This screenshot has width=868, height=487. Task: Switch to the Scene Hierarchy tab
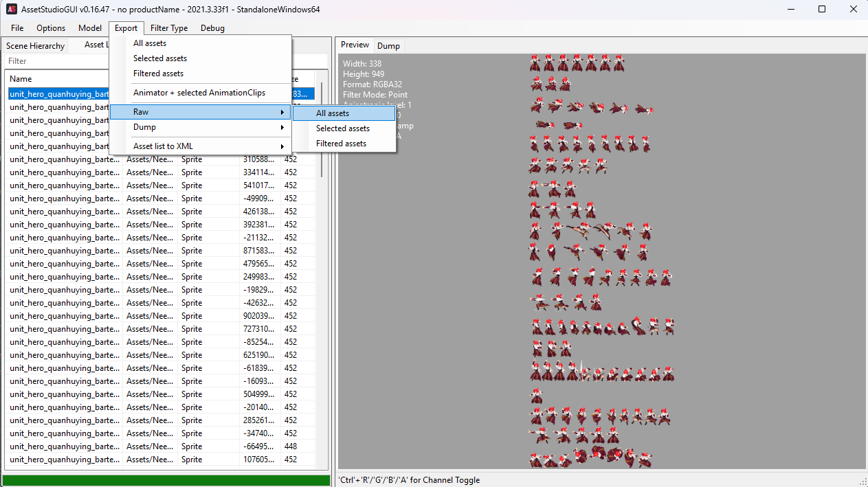[34, 45]
